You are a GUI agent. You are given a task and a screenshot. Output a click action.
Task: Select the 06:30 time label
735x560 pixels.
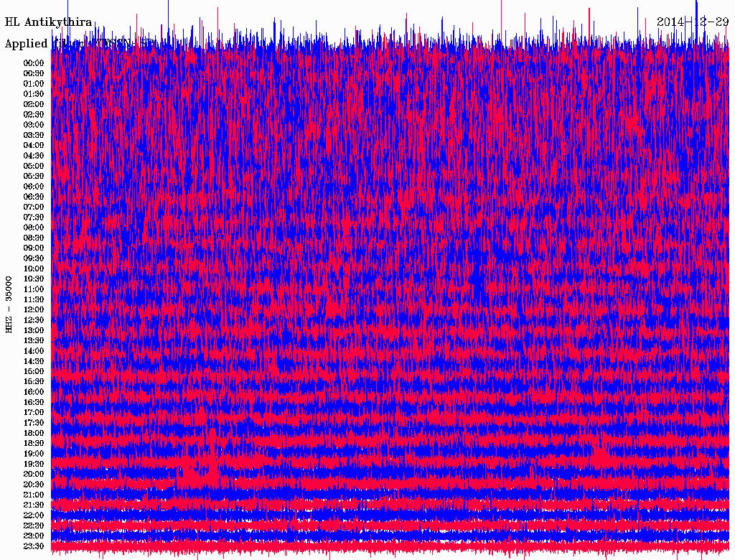[x=34, y=197]
